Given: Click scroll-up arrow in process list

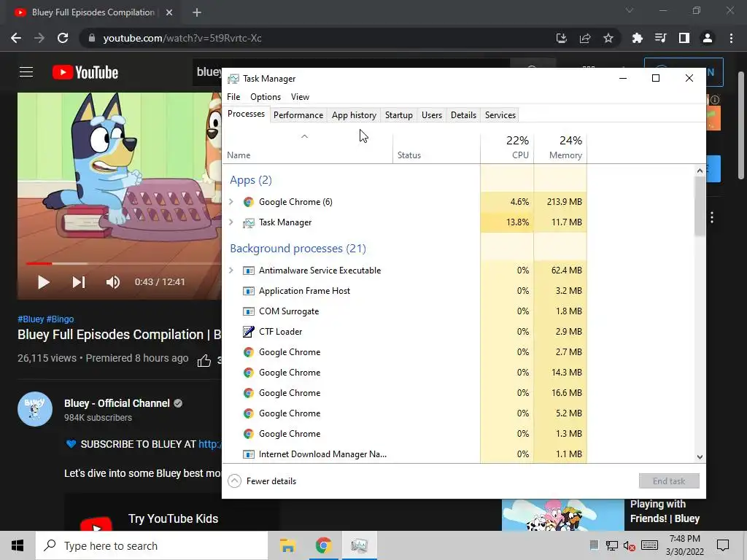Looking at the screenshot, I should (700, 171).
